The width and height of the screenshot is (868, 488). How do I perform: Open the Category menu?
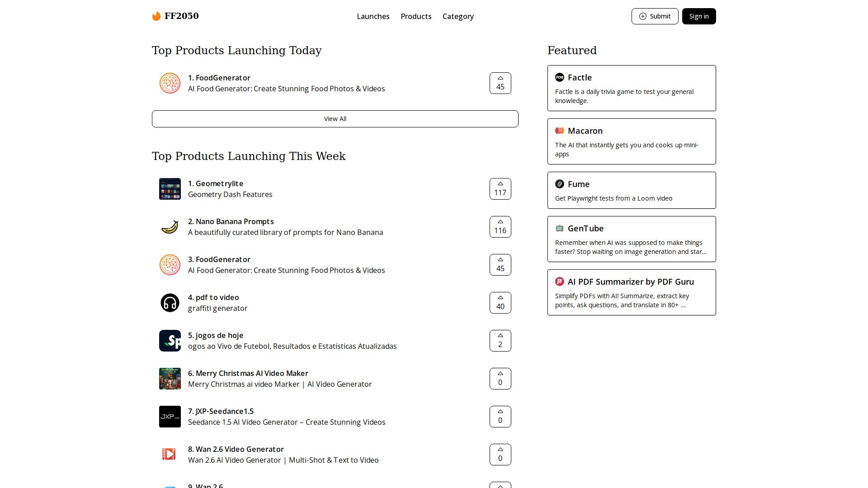pyautogui.click(x=458, y=16)
